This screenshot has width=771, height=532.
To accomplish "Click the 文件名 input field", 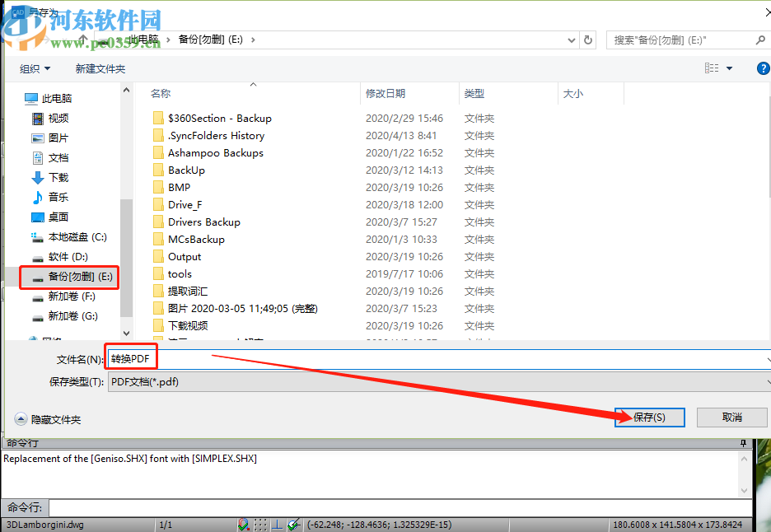I will (x=439, y=359).
